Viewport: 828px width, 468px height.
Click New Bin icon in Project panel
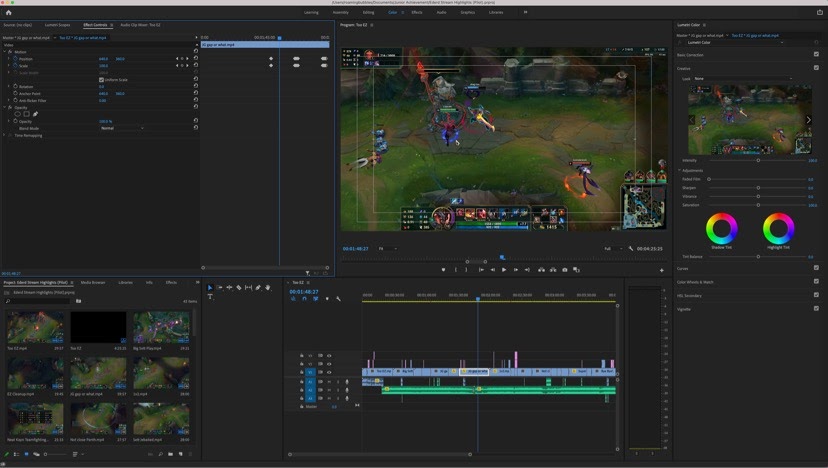pyautogui.click(x=170, y=454)
